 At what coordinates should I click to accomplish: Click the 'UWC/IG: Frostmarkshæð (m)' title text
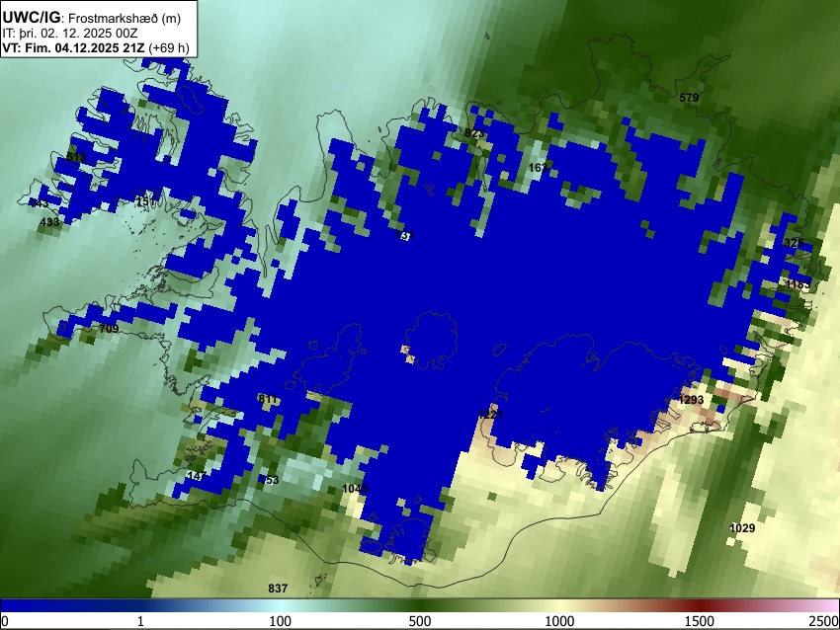pyautogui.click(x=92, y=18)
